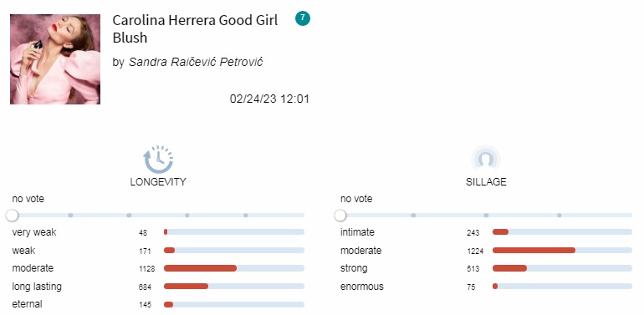Image resolution: width=644 pixels, height=315 pixels.
Task: Click the Sillage aura icon
Action: 486,157
